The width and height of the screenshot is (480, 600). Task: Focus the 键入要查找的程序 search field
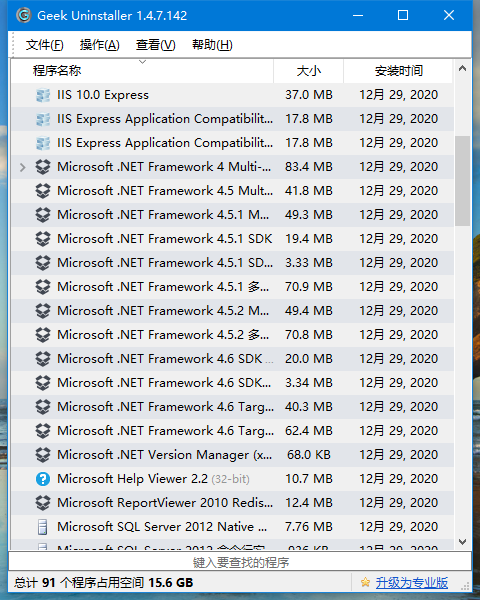point(240,562)
